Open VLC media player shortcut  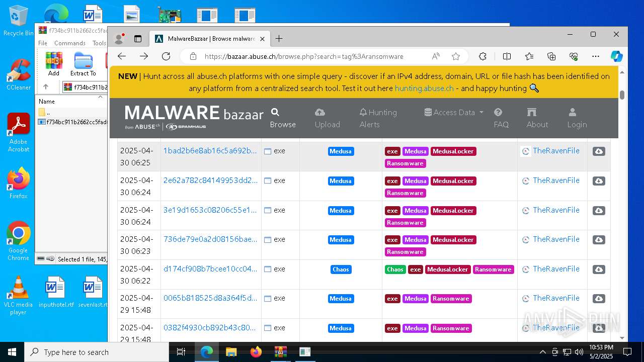point(18,296)
